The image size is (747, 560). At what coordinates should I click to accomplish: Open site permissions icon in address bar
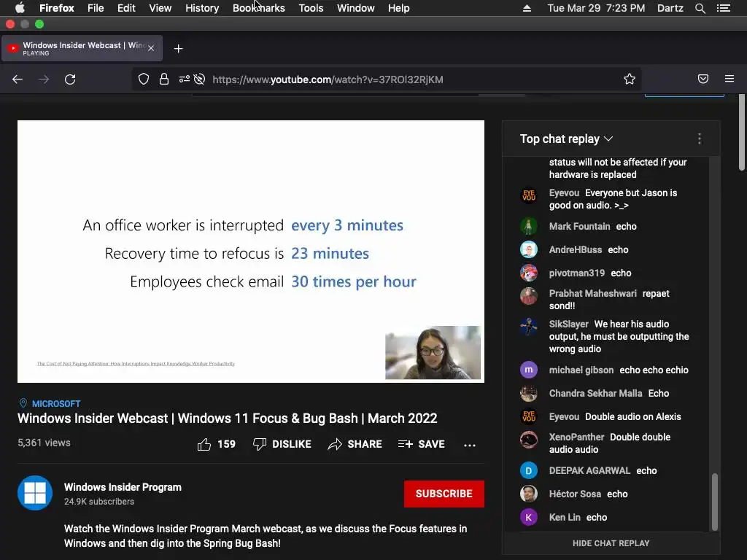click(185, 79)
